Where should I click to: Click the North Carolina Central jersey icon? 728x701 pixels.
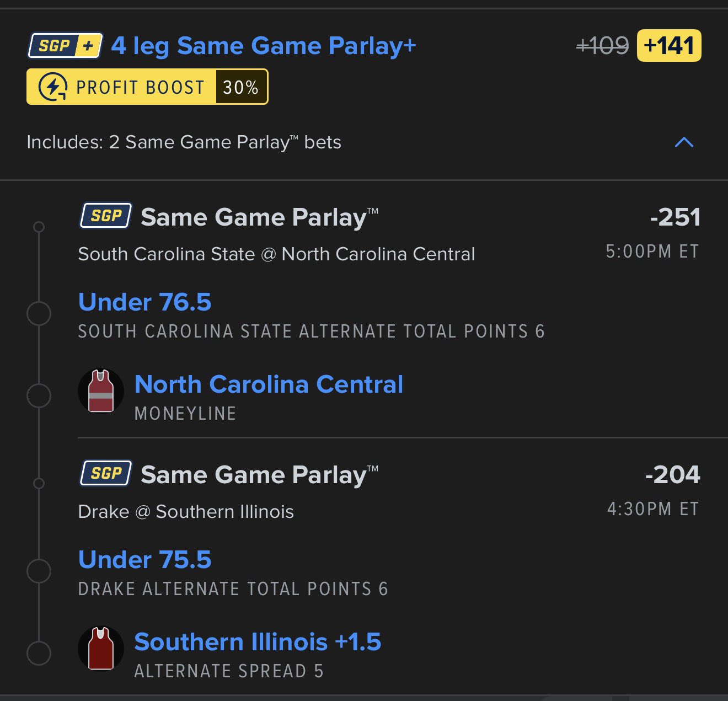(x=101, y=392)
